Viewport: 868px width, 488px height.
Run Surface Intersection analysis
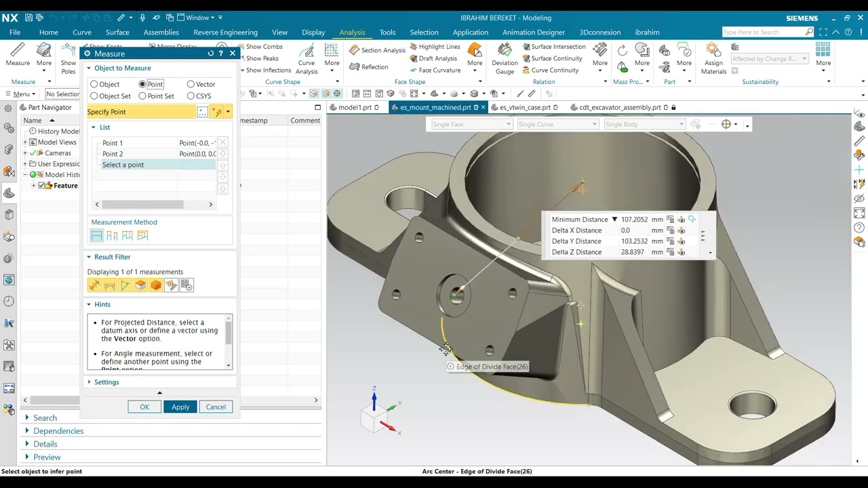(553, 47)
